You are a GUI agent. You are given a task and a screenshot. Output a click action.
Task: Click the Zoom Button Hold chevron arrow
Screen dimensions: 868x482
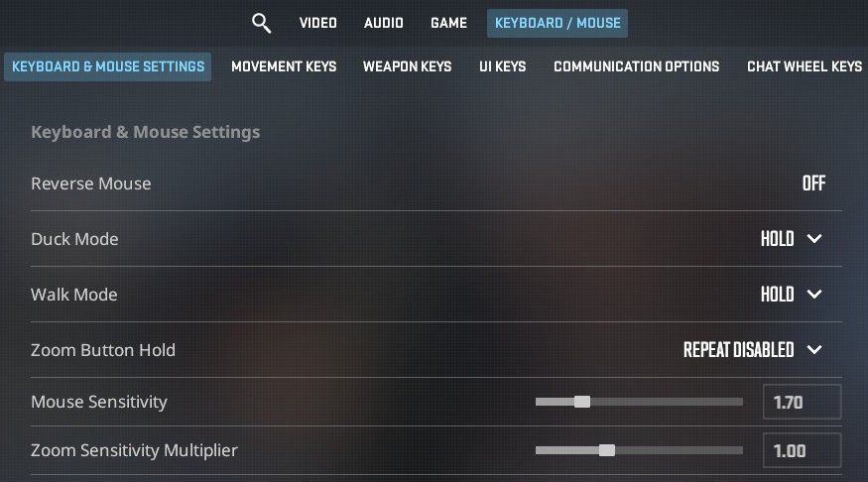(814, 349)
